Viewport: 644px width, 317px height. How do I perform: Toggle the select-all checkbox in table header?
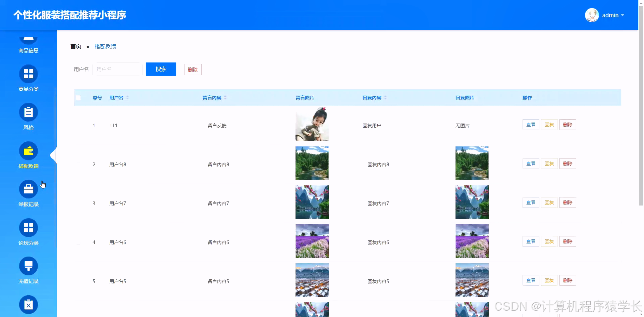[x=79, y=97]
